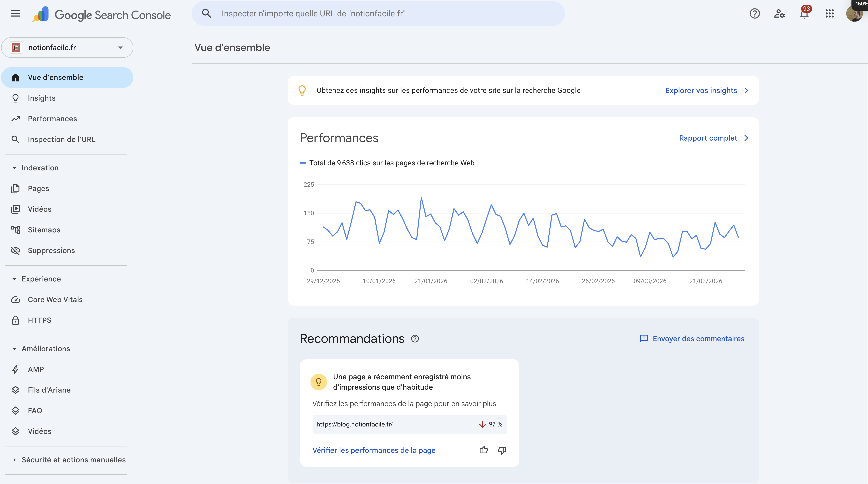Click the Core Web Vitals gauge icon

(x=16, y=299)
